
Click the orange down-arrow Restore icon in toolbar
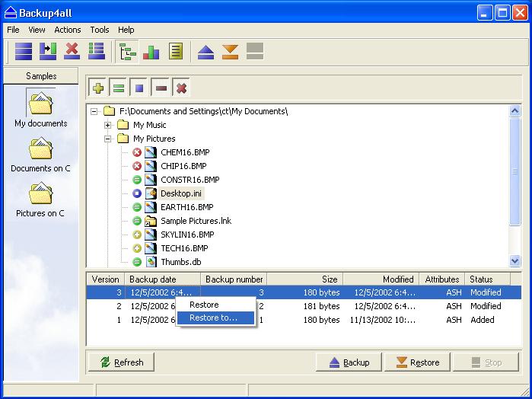(x=230, y=53)
